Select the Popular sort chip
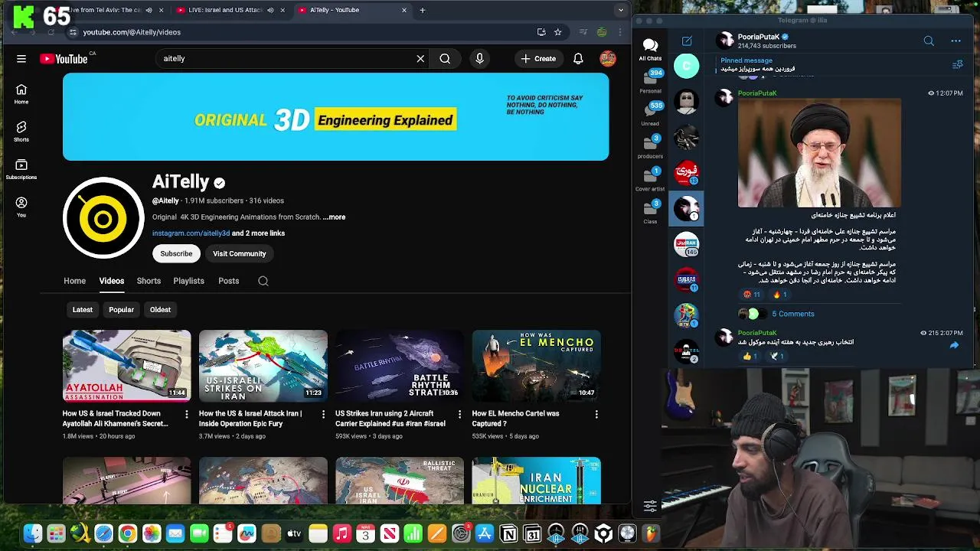Viewport: 980px width, 551px height. (x=121, y=310)
